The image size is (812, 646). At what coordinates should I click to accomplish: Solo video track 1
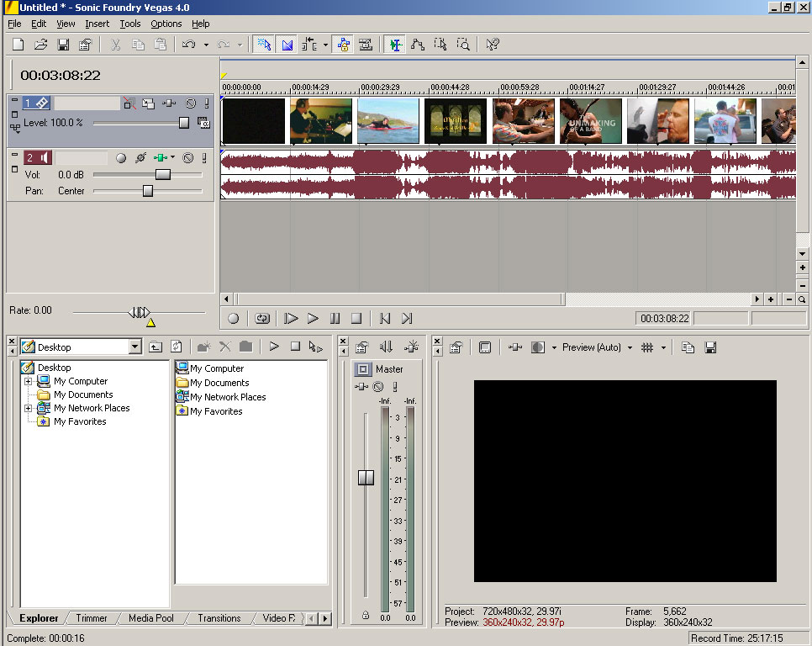coord(207,103)
